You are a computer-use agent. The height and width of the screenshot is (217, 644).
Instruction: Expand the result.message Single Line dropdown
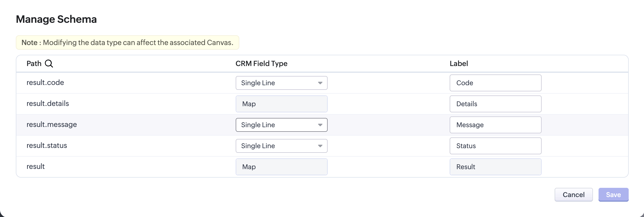(x=281, y=125)
